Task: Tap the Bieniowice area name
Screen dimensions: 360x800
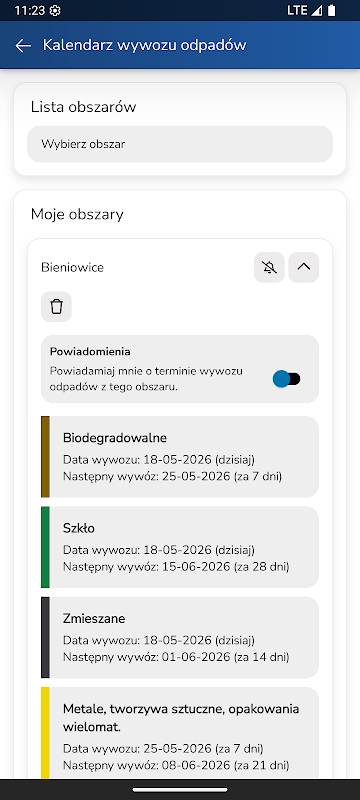Action: tap(72, 267)
